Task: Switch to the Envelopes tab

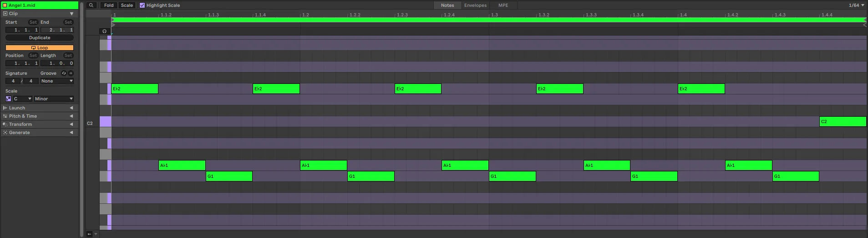Action: click(475, 5)
